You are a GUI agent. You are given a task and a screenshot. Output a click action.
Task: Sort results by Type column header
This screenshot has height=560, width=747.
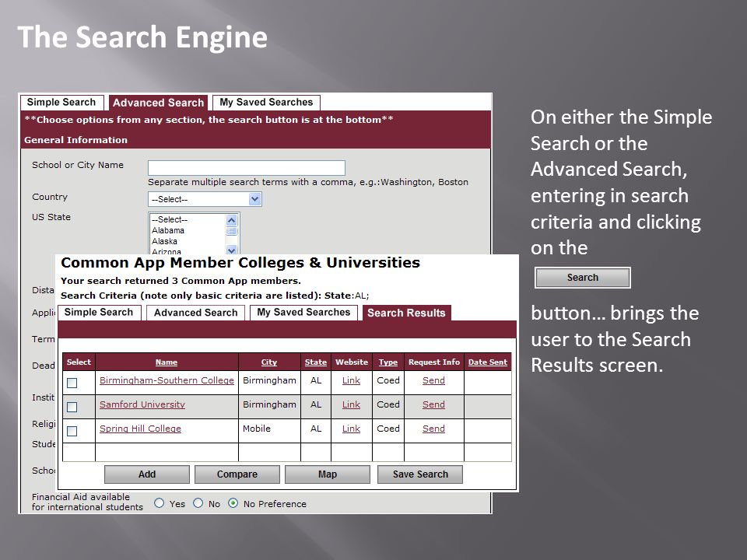388,362
